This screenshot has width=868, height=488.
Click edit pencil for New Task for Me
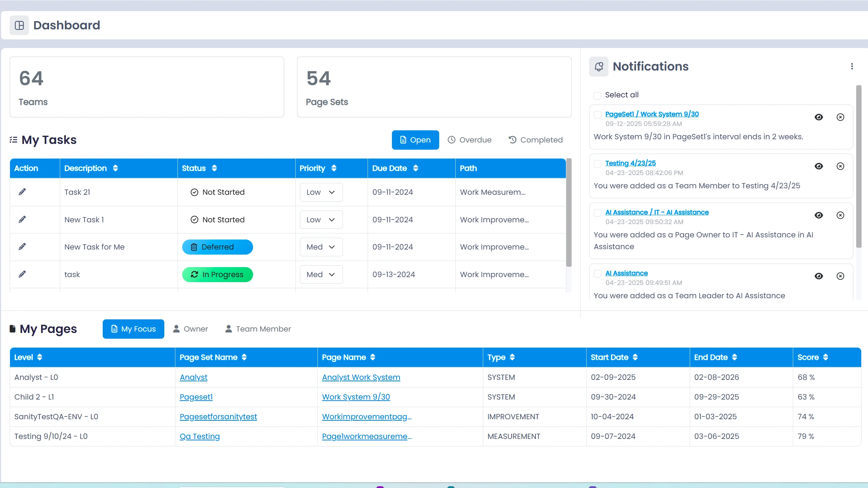pos(22,247)
